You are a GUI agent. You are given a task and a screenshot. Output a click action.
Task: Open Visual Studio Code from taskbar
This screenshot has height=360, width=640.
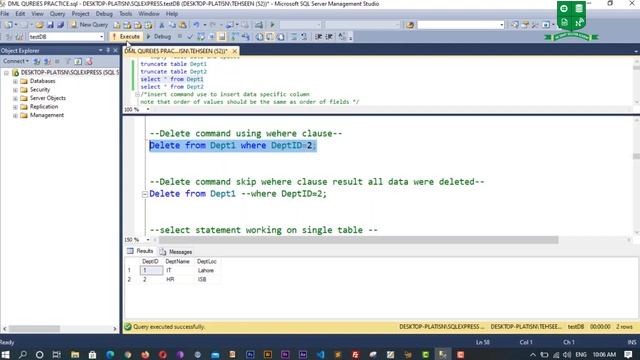coord(320,355)
